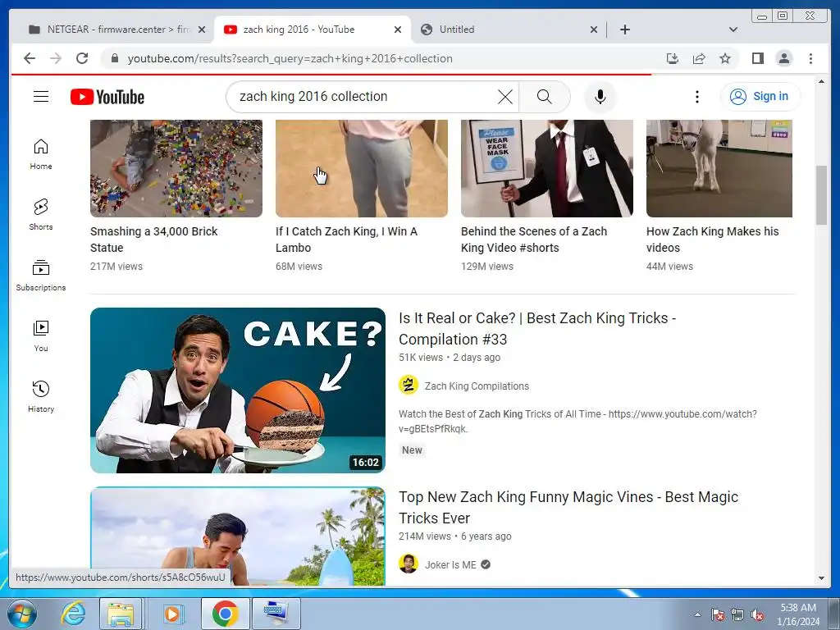The width and height of the screenshot is (840, 630).
Task: Show hidden system tray icons
Action: (697, 614)
